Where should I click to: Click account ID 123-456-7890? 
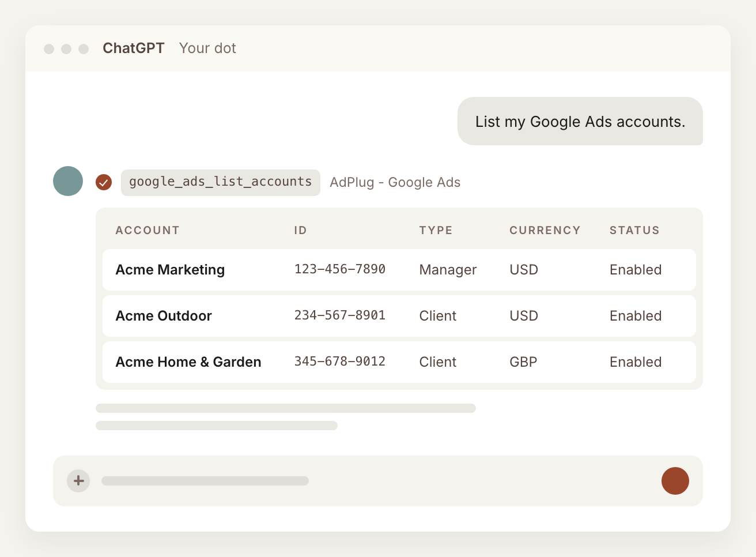340,269
